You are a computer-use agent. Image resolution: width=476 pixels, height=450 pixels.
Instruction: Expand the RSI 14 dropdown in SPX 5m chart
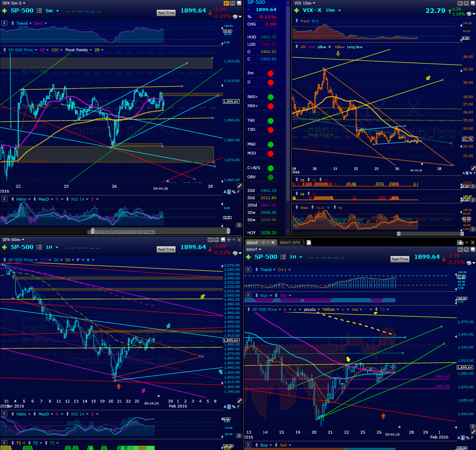point(87,199)
